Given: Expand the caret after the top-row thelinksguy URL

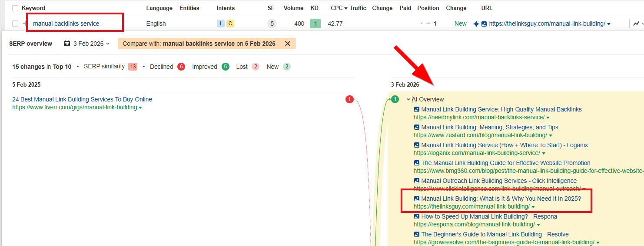Looking at the screenshot, I should tap(608, 24).
